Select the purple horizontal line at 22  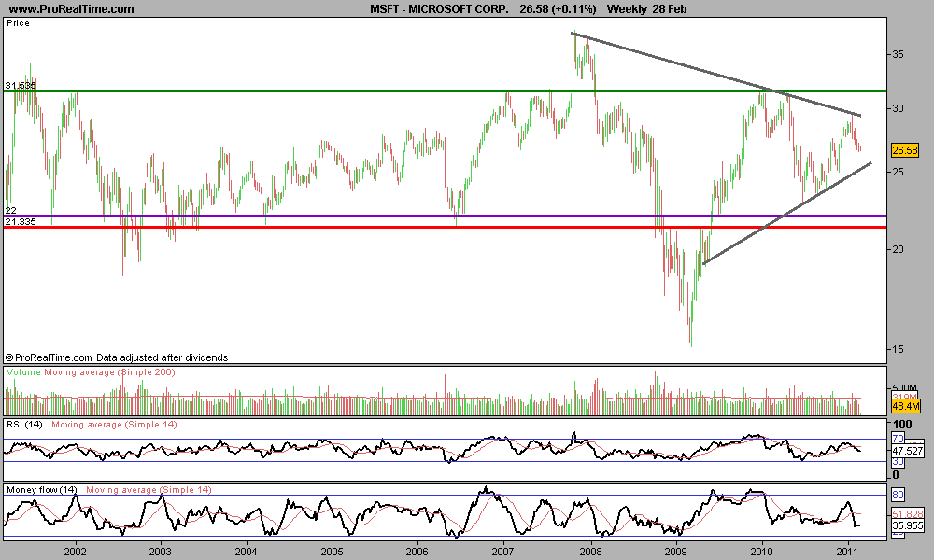[445, 216]
